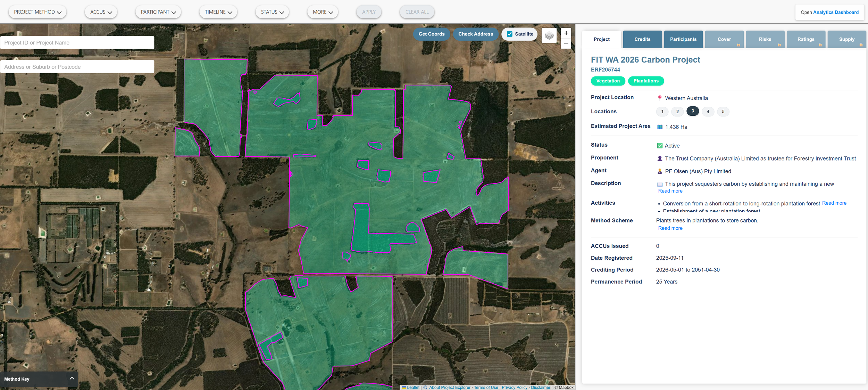Open the Participants tab
The image size is (868, 390).
683,39
